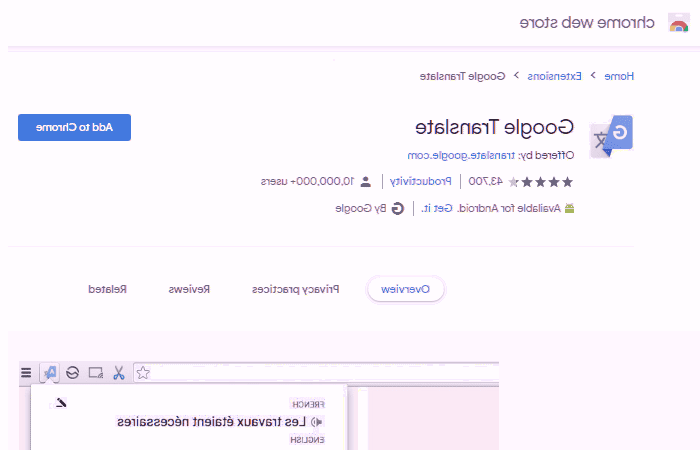Click the bookmark star in the screenshot's address bar

tap(143, 373)
